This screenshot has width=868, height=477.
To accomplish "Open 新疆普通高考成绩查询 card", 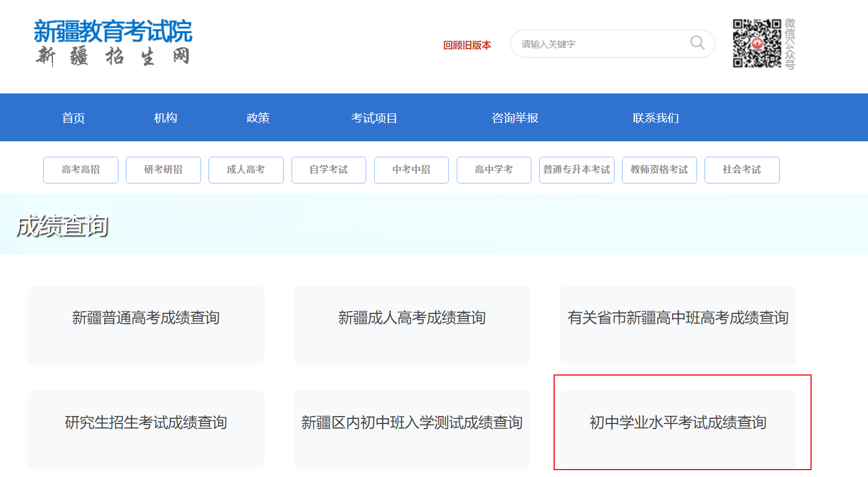I will pos(146,324).
